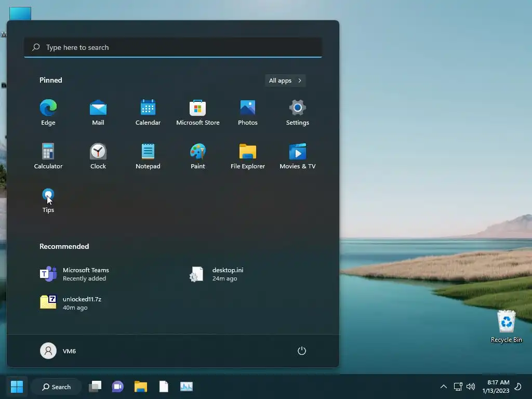
Task: Open taskbar Search box
Action: click(56, 387)
